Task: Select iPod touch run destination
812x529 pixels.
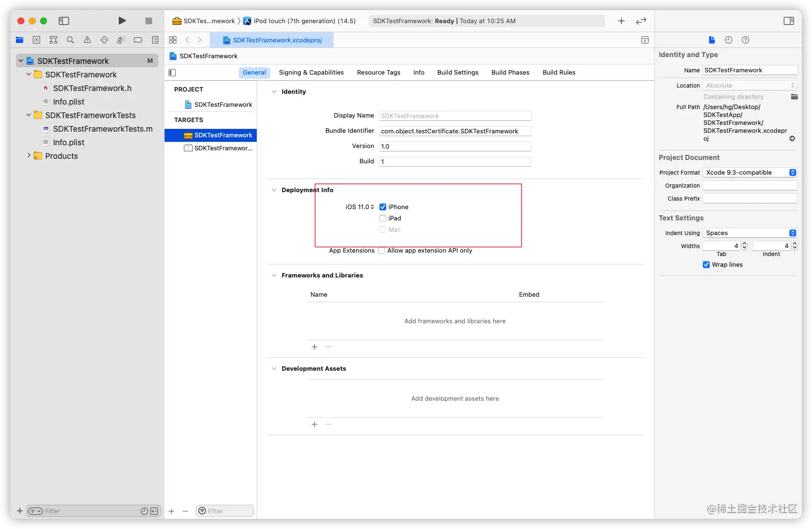Action: [x=300, y=21]
